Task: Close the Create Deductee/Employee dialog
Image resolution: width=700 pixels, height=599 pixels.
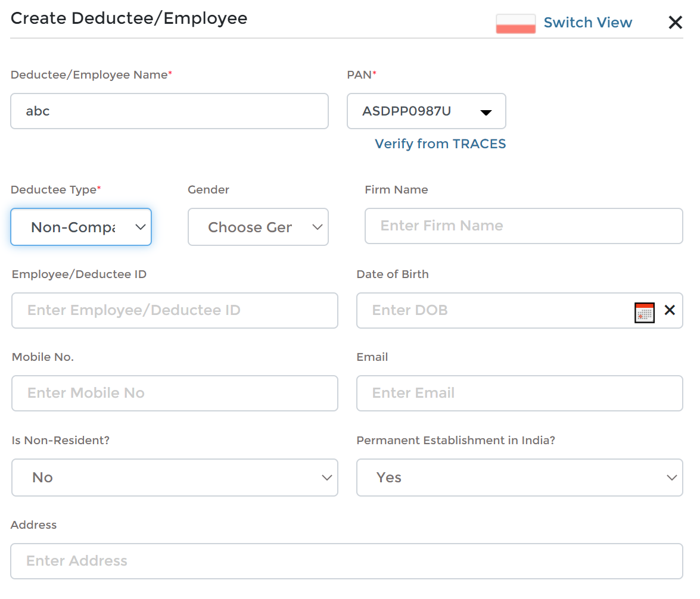Action: click(675, 23)
